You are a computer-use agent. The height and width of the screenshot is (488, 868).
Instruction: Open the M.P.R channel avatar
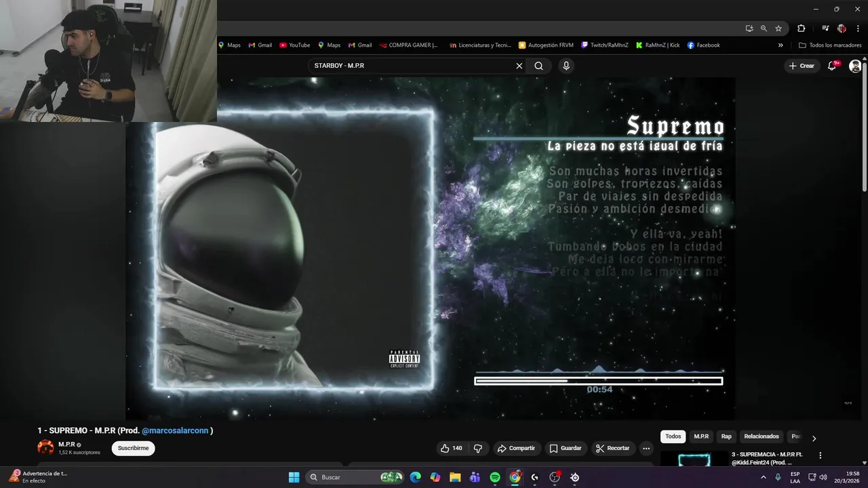coord(45,447)
